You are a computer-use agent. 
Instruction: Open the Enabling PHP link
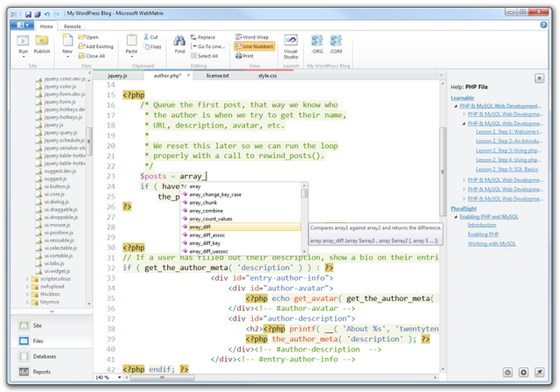pyautogui.click(x=483, y=234)
